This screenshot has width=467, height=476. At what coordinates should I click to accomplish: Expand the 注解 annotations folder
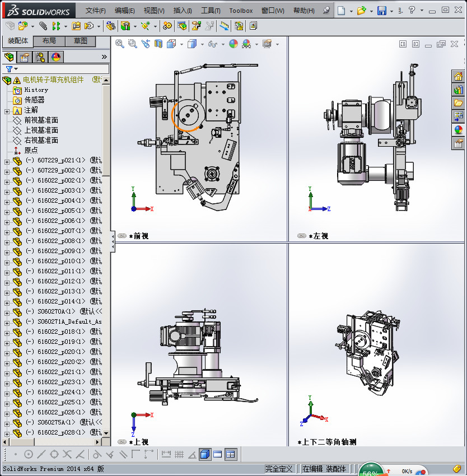click(7, 110)
